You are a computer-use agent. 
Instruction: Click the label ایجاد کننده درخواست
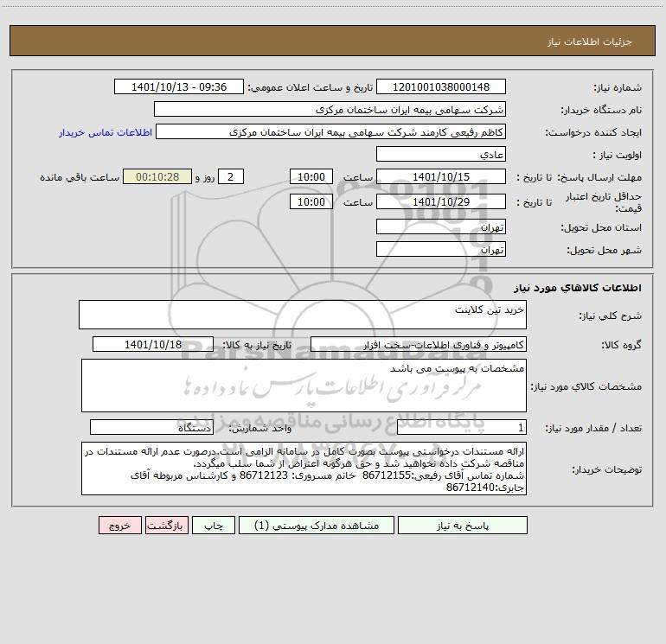pos(593,132)
